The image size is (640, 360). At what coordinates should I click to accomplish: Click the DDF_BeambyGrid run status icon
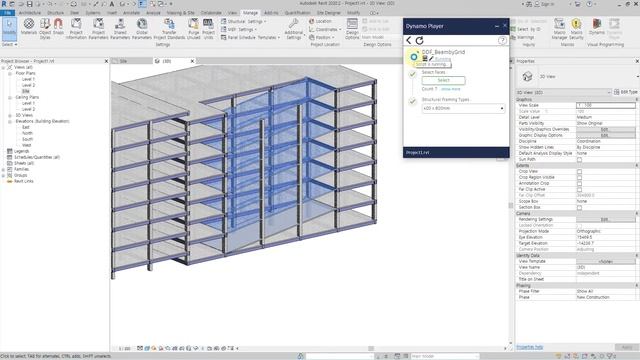tap(414, 57)
